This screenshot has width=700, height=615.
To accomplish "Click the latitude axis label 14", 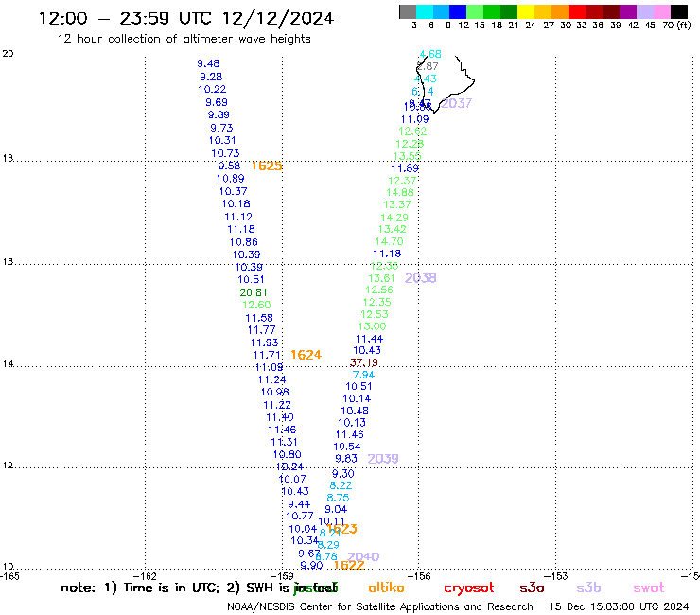I will 8,364.
